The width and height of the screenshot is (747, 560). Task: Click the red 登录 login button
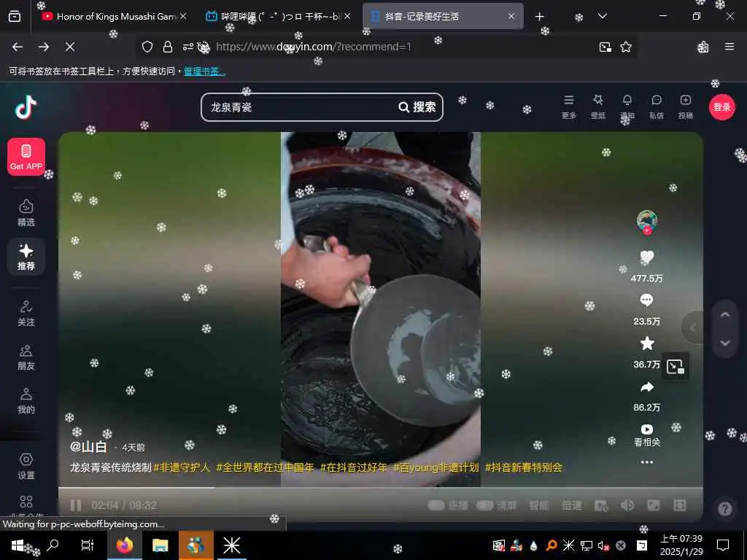point(721,107)
